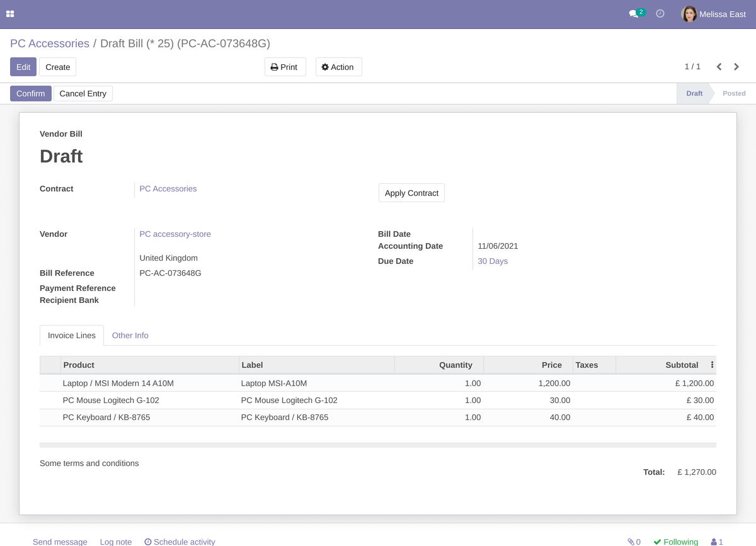Click the Posted status stage
Viewport: 756px width, 546px height.
pos(733,94)
